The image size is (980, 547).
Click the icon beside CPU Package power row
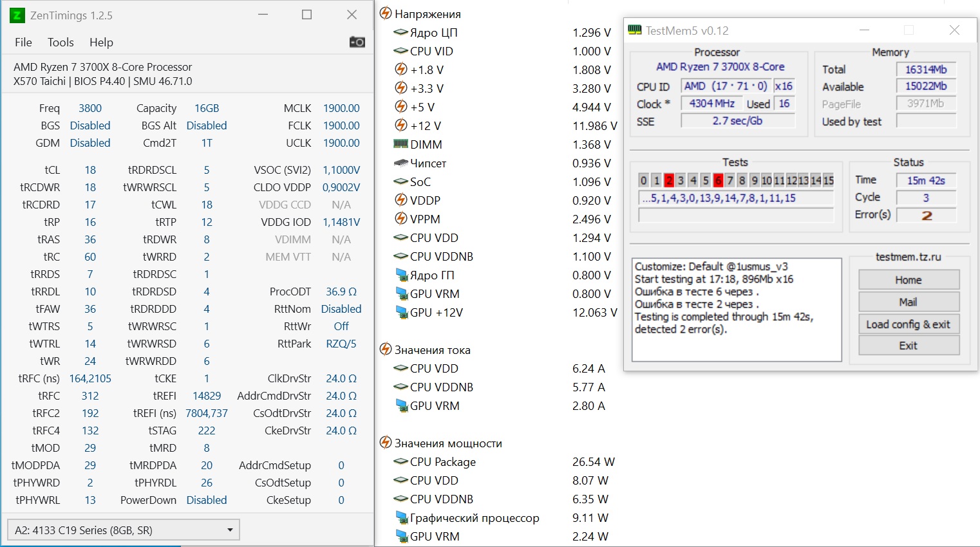[x=400, y=461]
